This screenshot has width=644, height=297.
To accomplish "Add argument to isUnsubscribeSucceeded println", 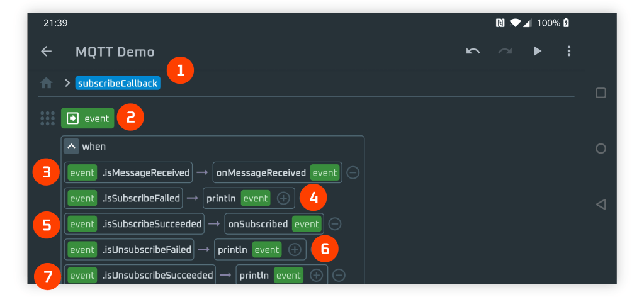I will pyautogui.click(x=317, y=276).
